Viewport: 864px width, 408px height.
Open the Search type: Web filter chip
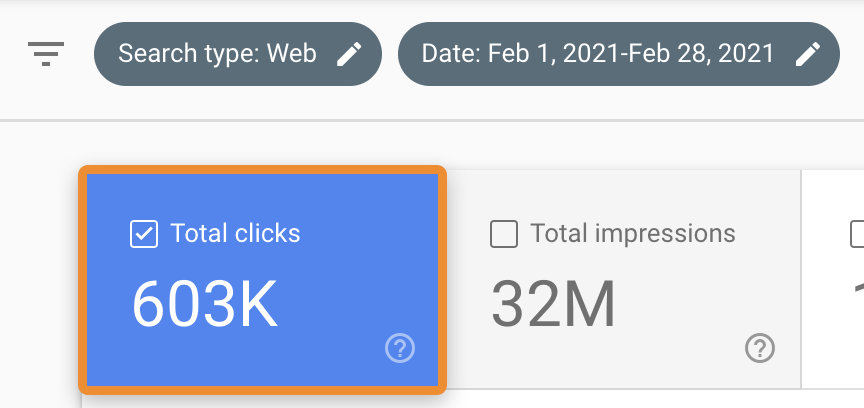(218, 54)
